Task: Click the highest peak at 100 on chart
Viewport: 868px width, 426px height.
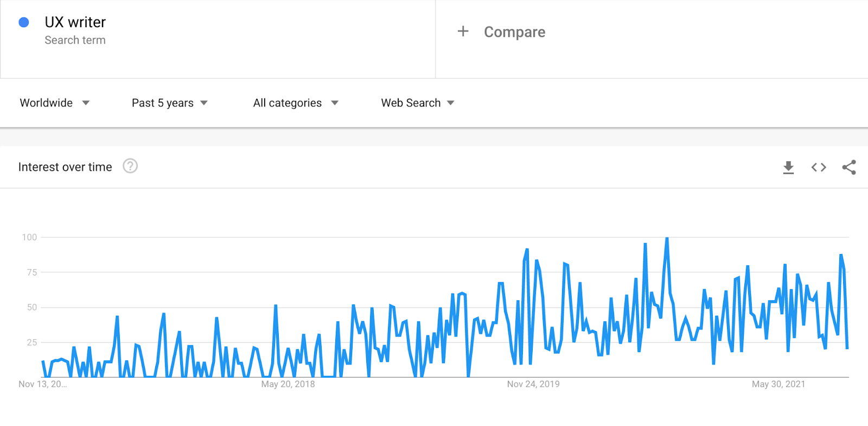Action: [x=667, y=239]
